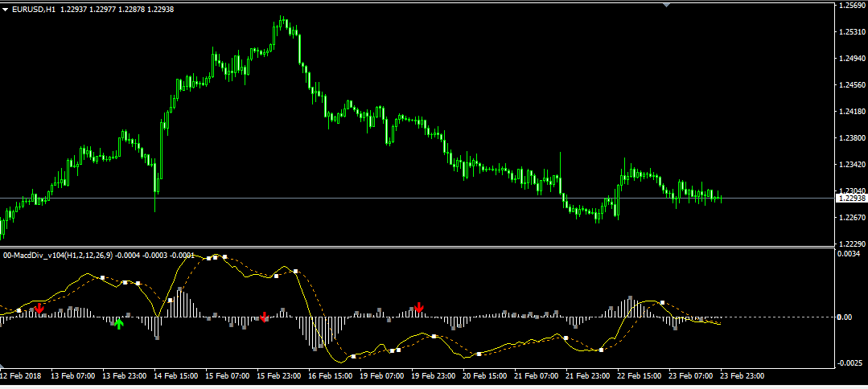Click the 1.25690 price axis label
The width and height of the screenshot is (868, 389).
851,6
